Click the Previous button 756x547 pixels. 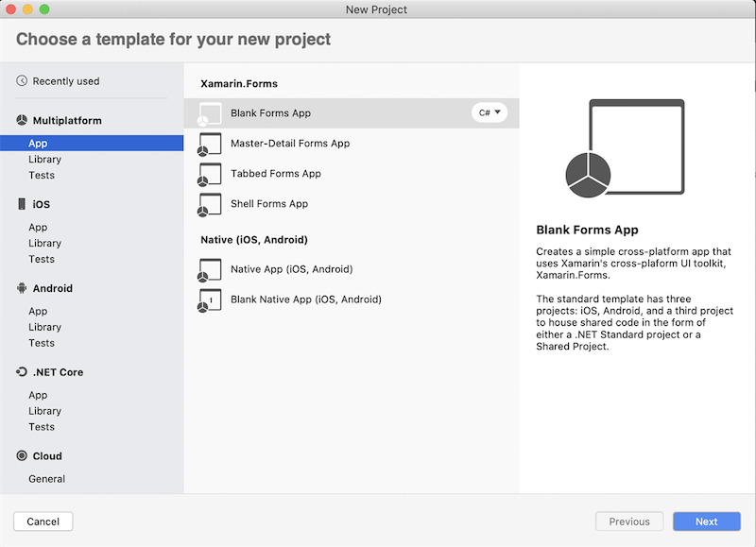(x=629, y=521)
